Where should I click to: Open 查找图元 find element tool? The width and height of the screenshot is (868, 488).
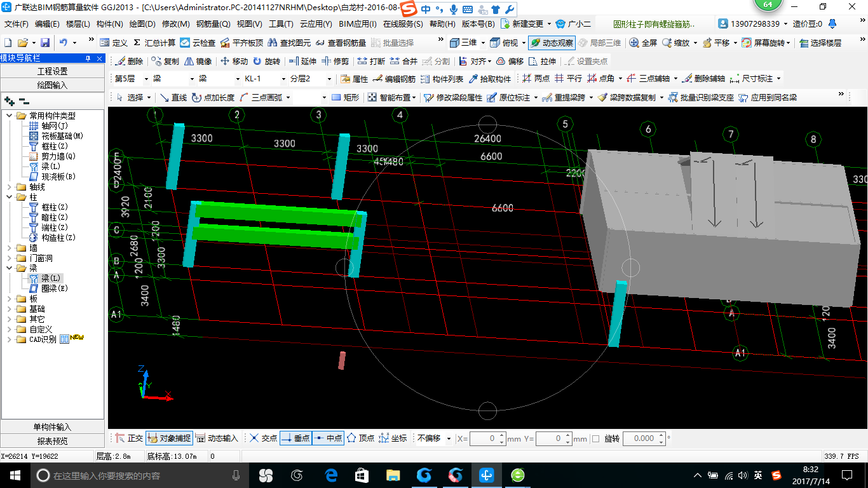[x=290, y=43]
